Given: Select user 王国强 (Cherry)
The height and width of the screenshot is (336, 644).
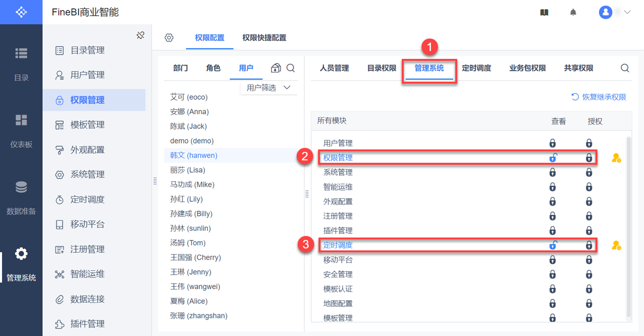Looking at the screenshot, I should (231, 257).
